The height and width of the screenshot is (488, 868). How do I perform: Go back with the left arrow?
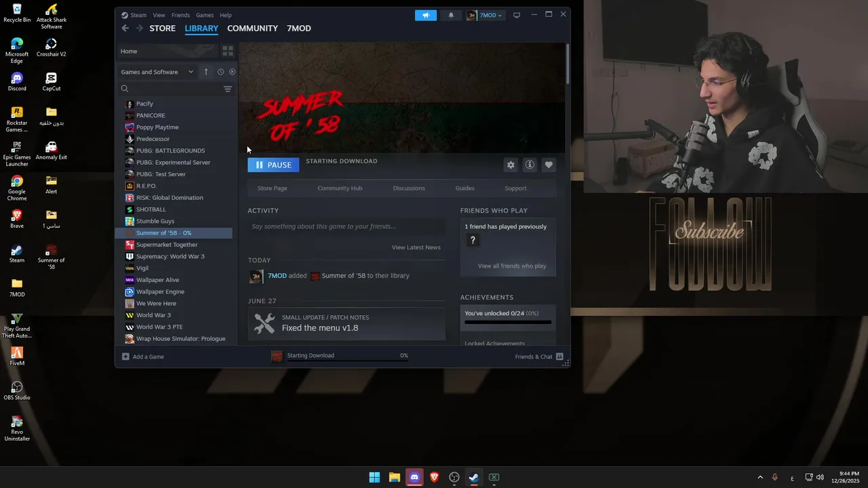(125, 28)
